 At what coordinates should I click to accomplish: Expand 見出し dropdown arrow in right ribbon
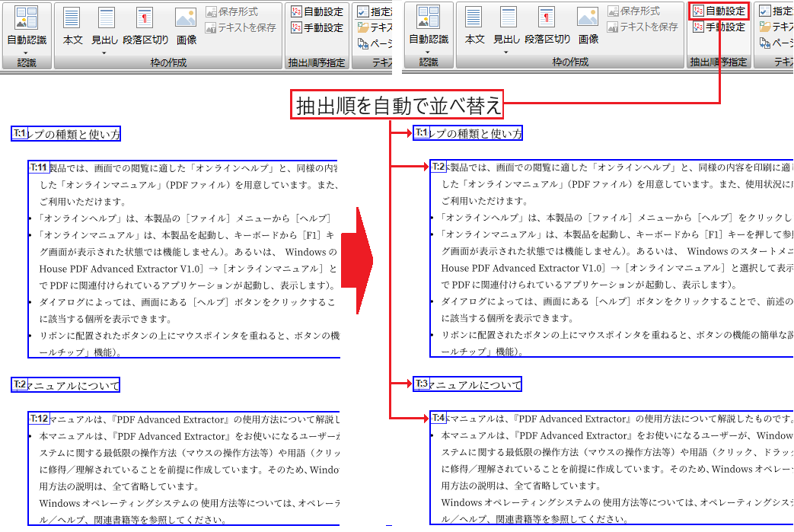506,52
